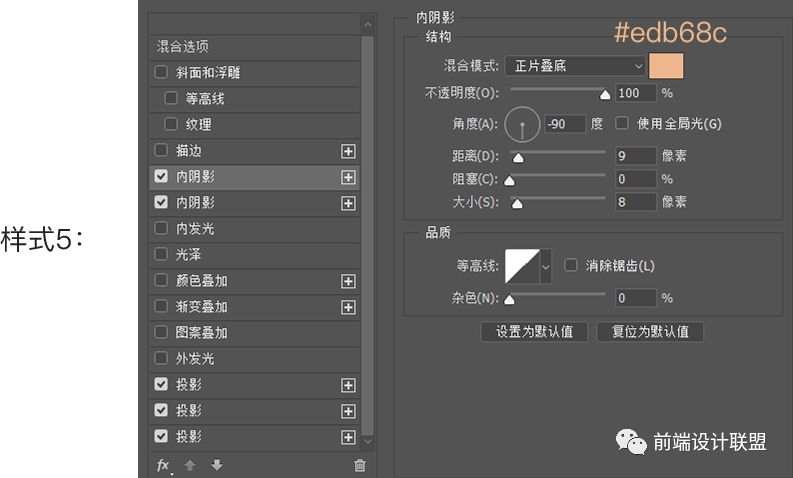Click the angle dial for 角度(A)
This screenshot has width=793, height=478.
point(522,124)
